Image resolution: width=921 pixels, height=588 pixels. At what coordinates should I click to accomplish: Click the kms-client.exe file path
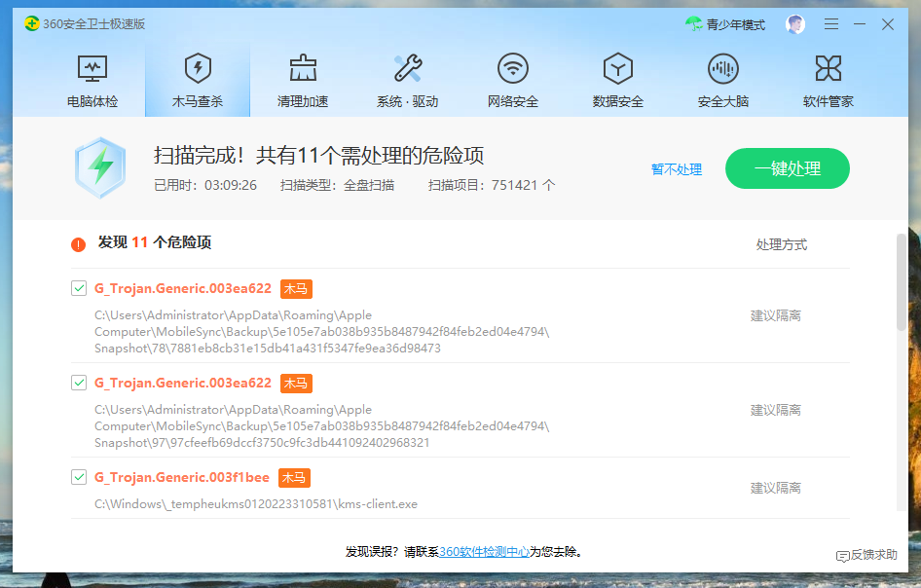pos(256,504)
